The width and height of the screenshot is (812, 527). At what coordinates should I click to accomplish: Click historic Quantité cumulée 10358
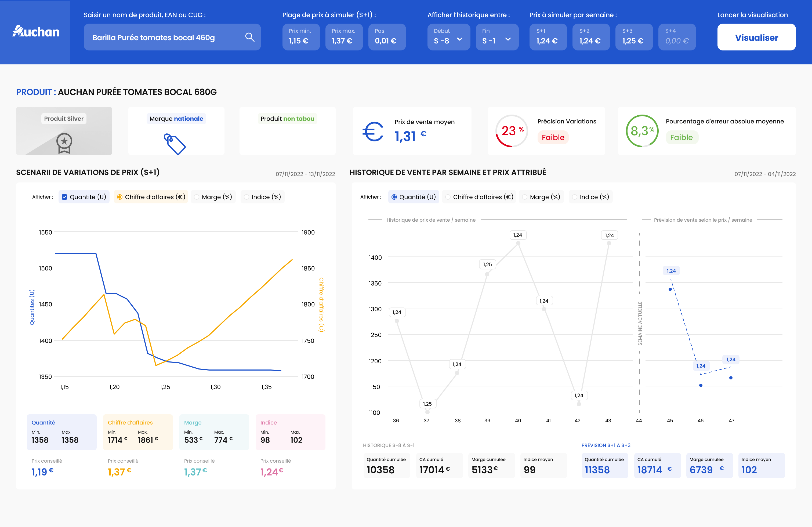click(x=387, y=466)
